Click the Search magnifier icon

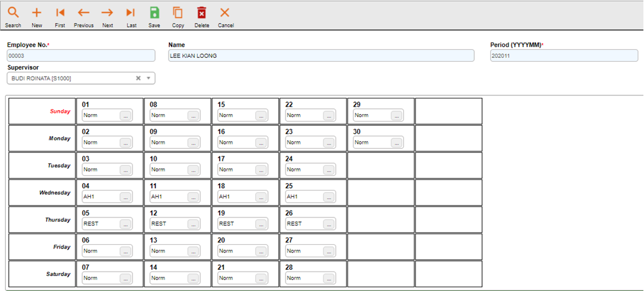tap(13, 13)
